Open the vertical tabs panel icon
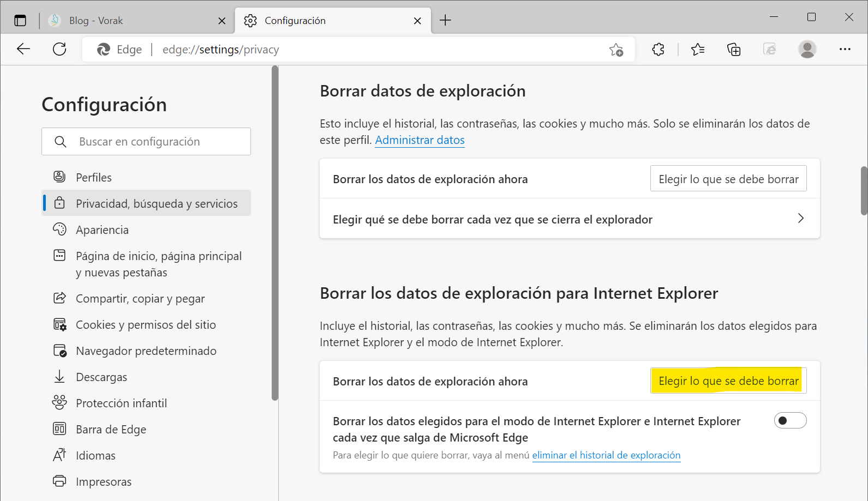The image size is (868, 501). coord(20,21)
